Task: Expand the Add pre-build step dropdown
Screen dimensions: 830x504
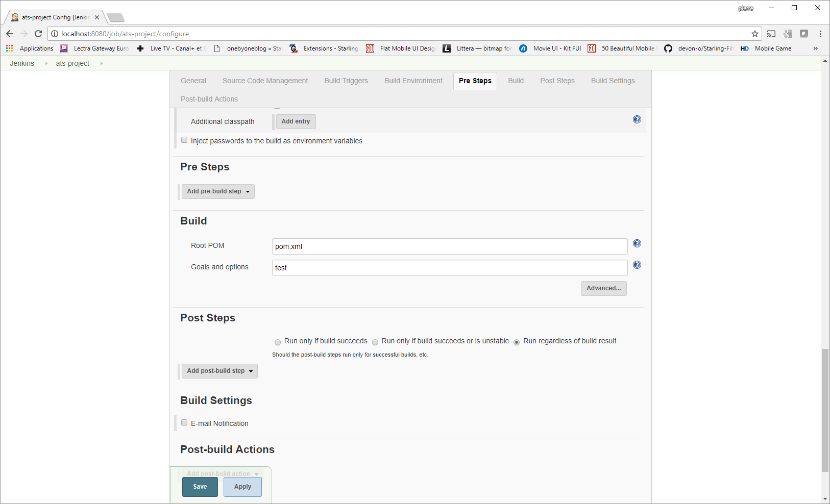Action: tap(218, 191)
